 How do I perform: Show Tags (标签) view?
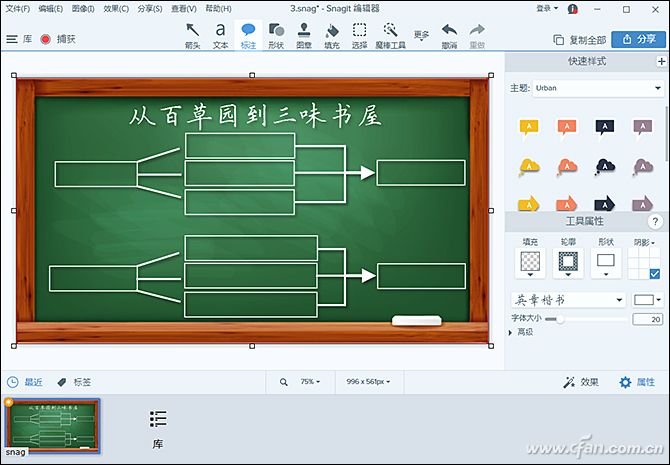pyautogui.click(x=74, y=382)
